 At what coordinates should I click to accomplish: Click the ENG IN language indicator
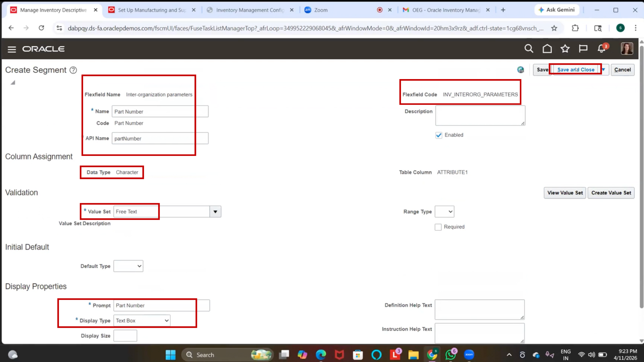click(566, 355)
